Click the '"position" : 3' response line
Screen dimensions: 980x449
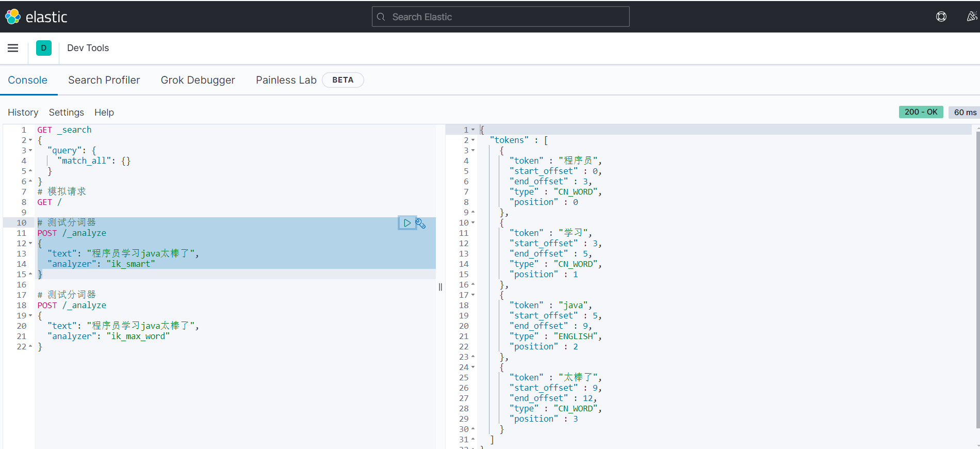[x=544, y=419]
